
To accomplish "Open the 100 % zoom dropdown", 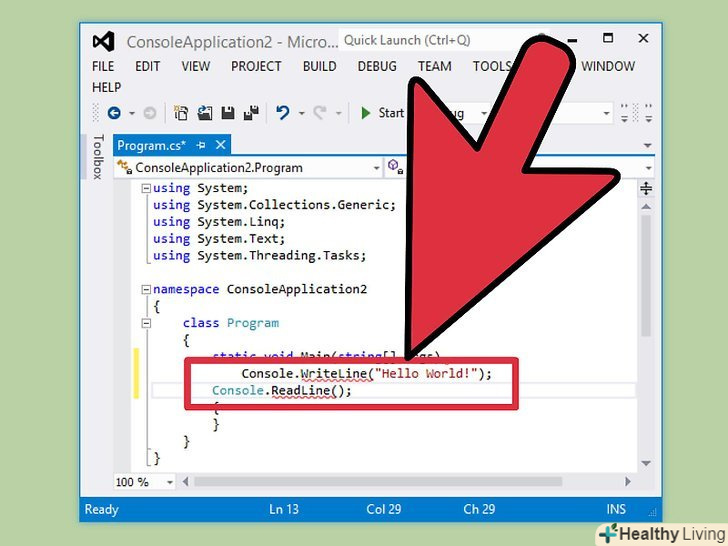I will 170,482.
